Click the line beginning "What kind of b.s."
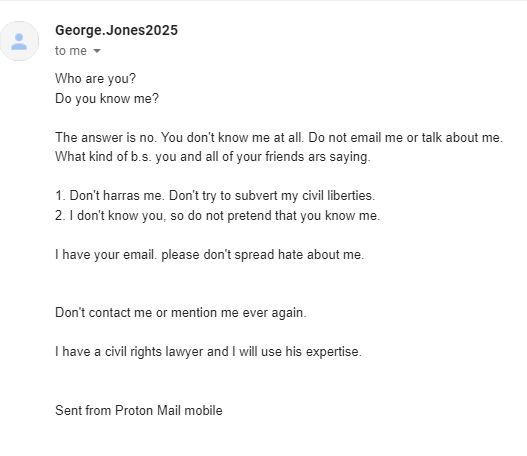Image resolution: width=527 pixels, height=456 pixels. tap(213, 157)
